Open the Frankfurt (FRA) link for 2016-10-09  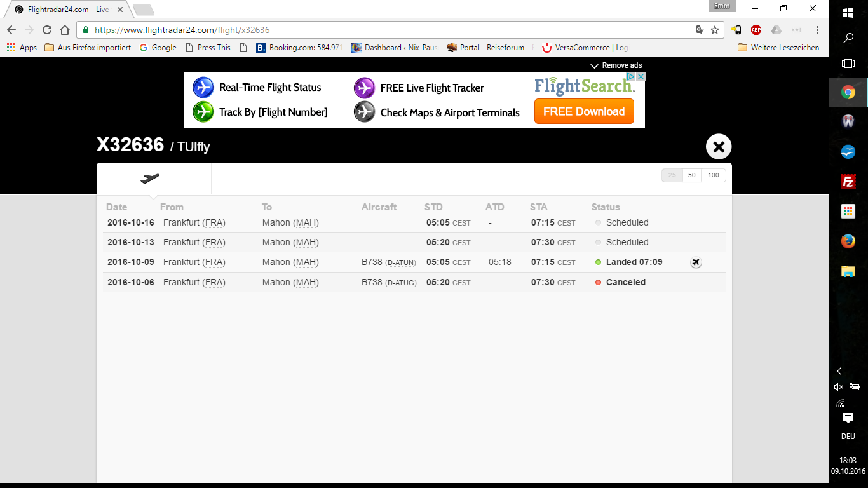coord(194,262)
